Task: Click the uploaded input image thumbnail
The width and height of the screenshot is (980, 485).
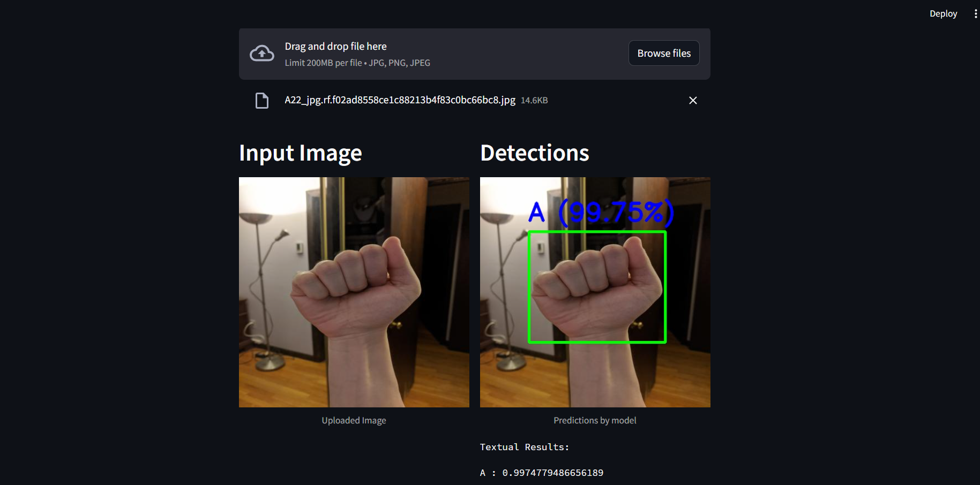Action: point(354,292)
